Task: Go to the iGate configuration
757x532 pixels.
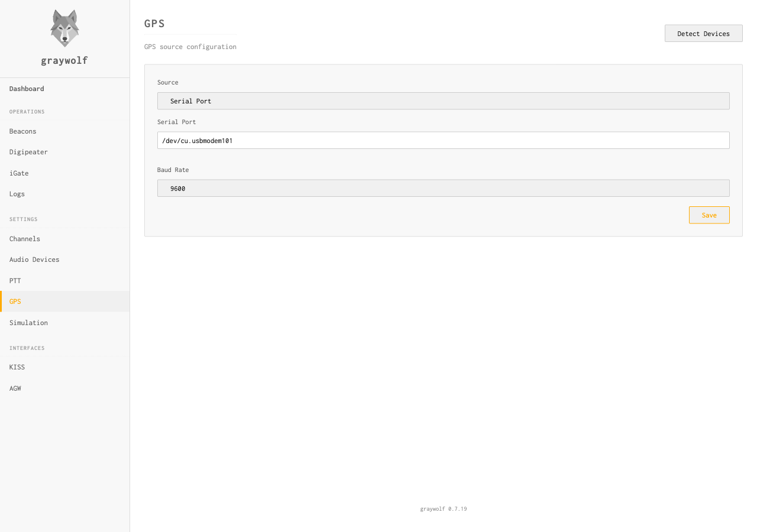Action: pos(18,173)
